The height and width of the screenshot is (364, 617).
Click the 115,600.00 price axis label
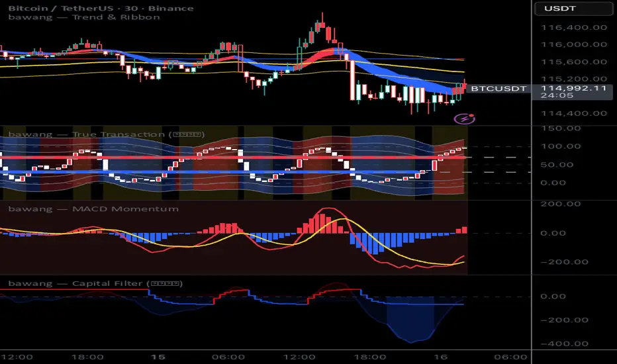pos(574,62)
